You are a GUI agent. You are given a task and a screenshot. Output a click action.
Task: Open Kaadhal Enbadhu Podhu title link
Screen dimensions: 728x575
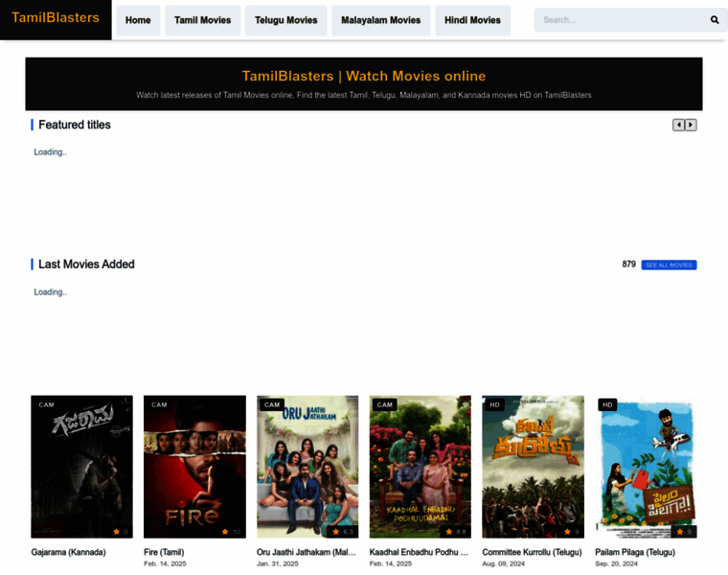(419, 552)
